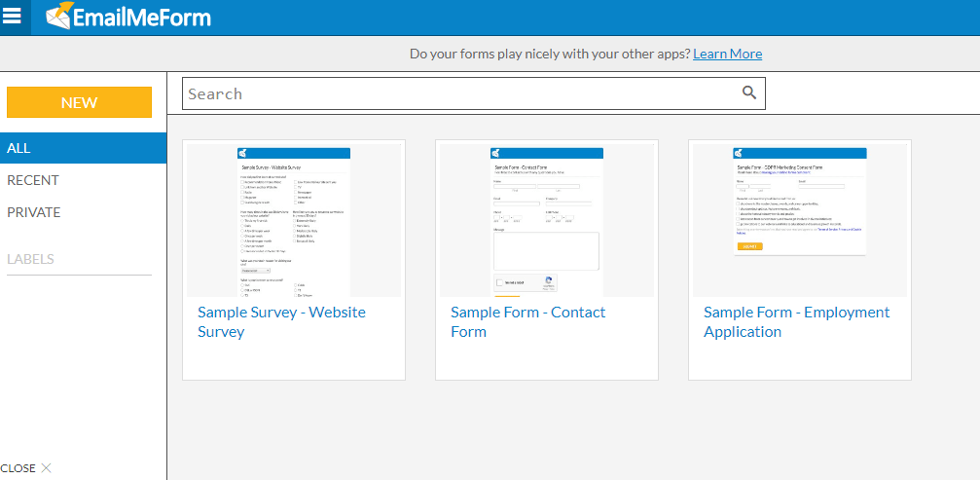Open the Website Survey preview thumbnail
The height and width of the screenshot is (480, 980).
pos(294,221)
